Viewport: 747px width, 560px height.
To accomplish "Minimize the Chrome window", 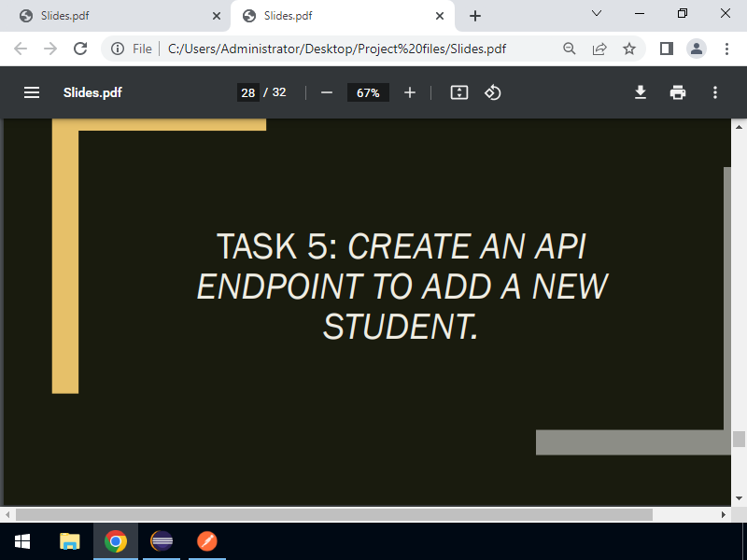I will (x=640, y=13).
